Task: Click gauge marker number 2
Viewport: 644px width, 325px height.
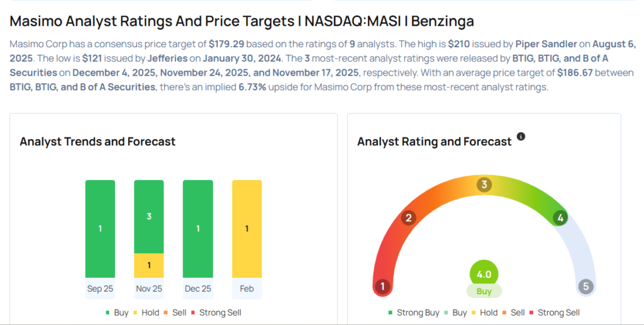Action: 408,218
